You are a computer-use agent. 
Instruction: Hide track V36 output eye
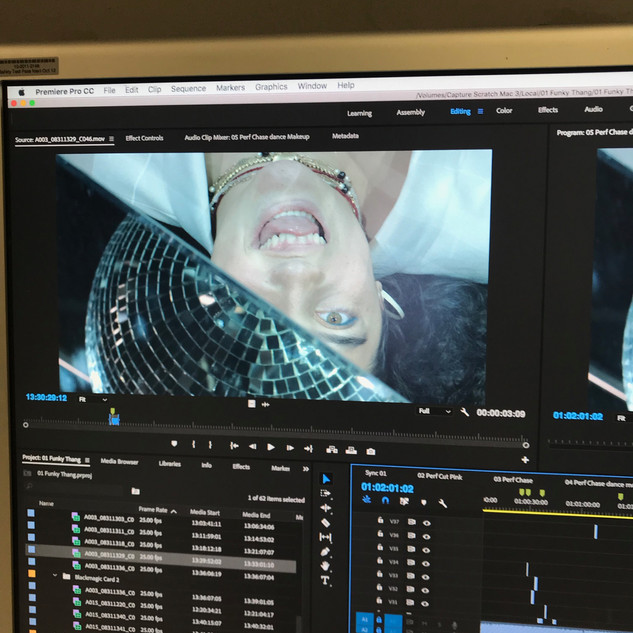[426, 536]
